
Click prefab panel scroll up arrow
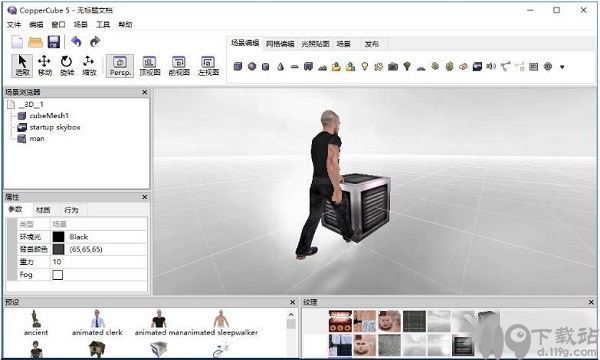tap(291, 314)
